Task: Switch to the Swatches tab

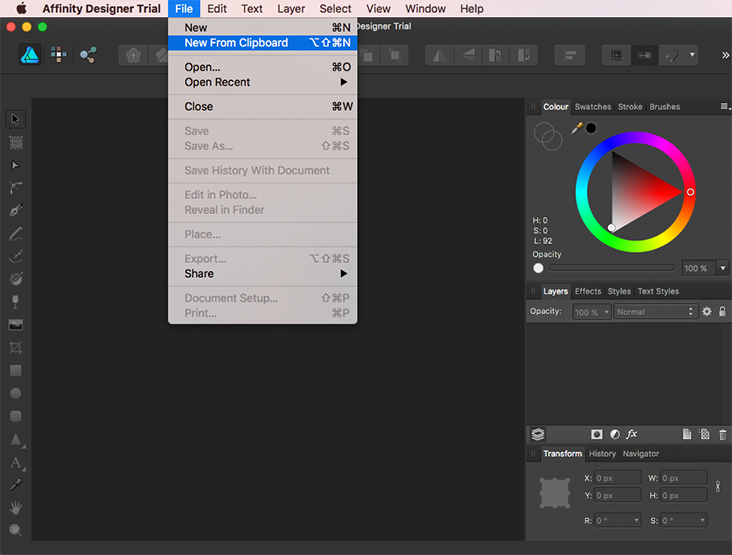Action: tap(592, 107)
